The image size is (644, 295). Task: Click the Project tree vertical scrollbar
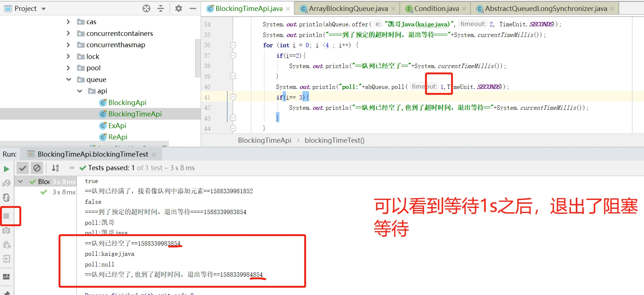(198, 55)
